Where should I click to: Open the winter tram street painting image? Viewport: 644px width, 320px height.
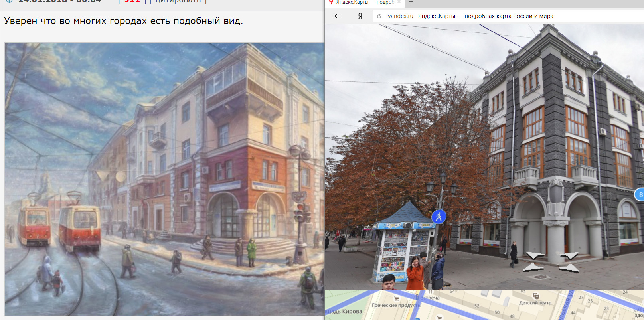(x=164, y=179)
